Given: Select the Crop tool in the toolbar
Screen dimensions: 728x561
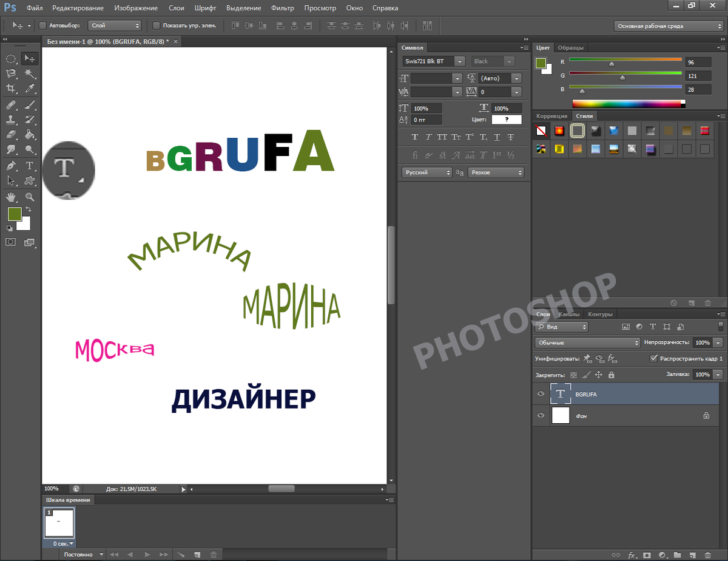Looking at the screenshot, I should tap(12, 87).
